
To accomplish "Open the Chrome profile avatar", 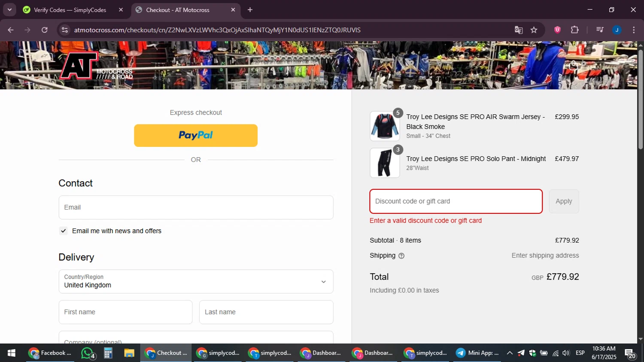I will tap(617, 30).
